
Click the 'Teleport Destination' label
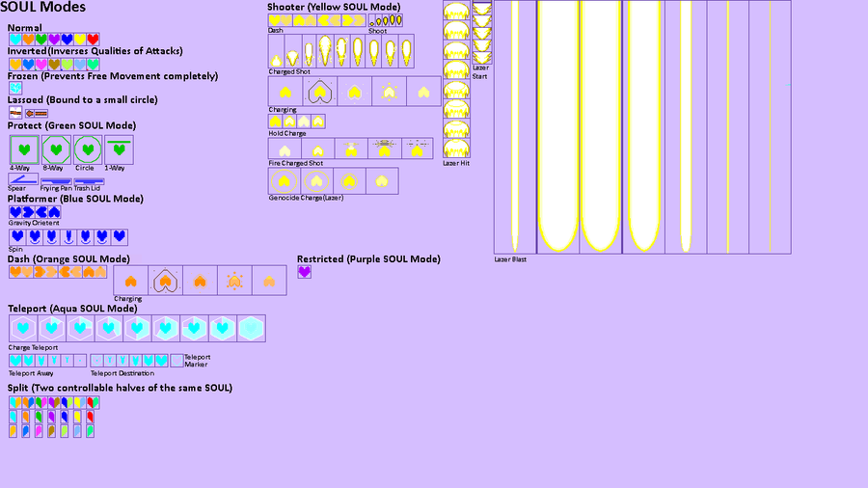[x=122, y=373]
